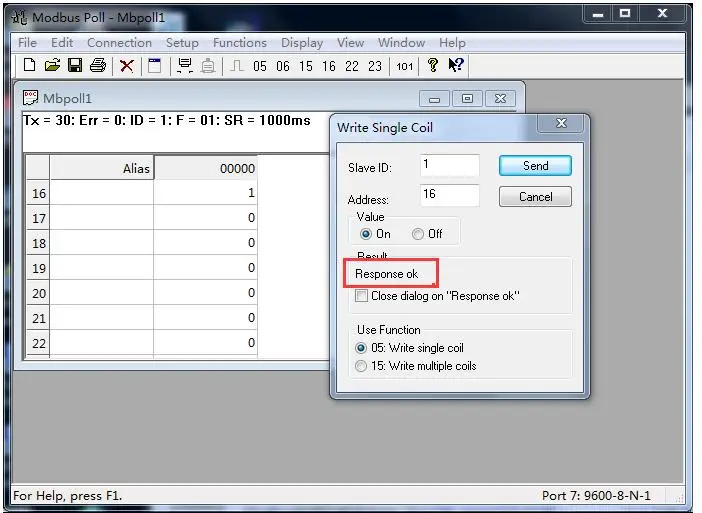Open the Setup menu
Viewport: 702px width, 513px height.
(182, 43)
